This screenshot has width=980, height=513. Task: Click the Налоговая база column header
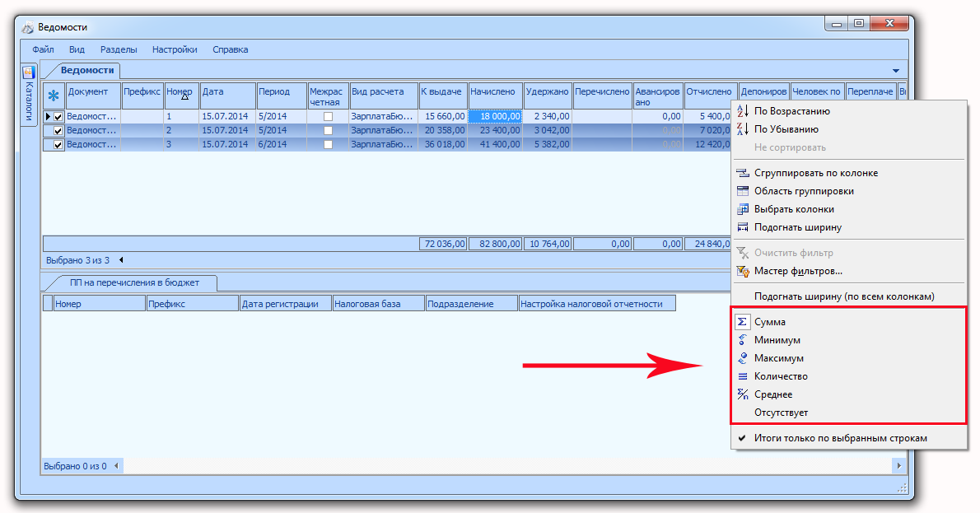click(378, 304)
